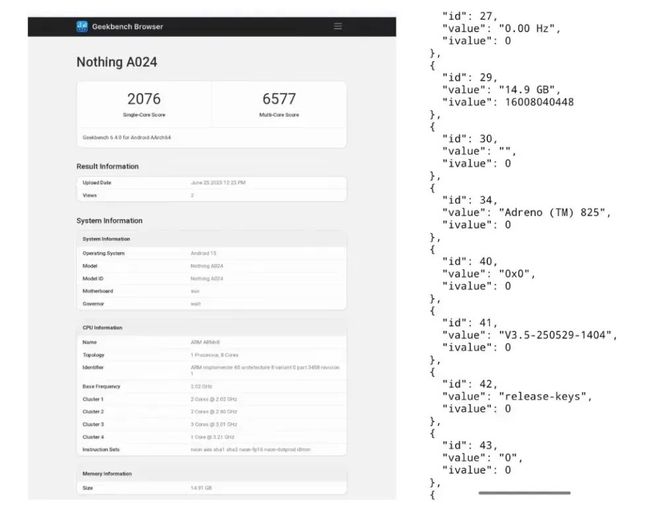
Task: Select the Views row
Action: (x=211, y=195)
